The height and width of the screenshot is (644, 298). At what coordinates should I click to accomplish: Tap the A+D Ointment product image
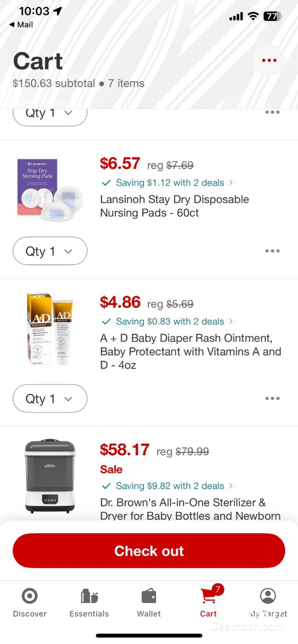pyautogui.click(x=50, y=328)
